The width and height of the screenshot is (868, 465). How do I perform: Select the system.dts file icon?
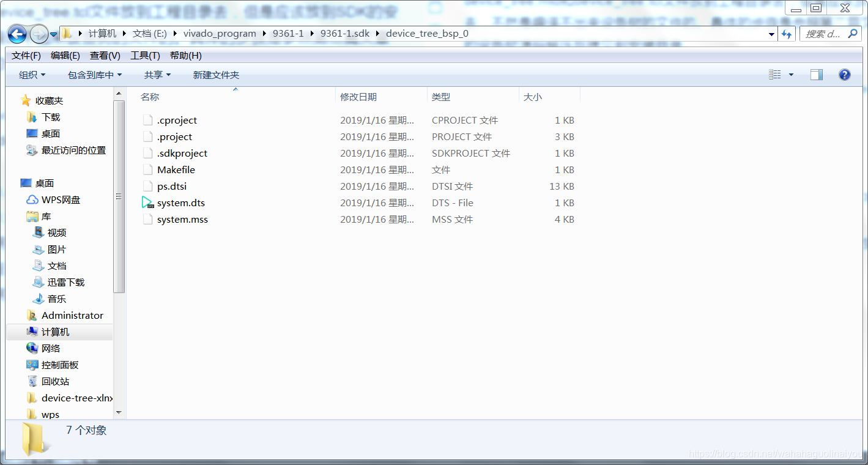tap(147, 203)
